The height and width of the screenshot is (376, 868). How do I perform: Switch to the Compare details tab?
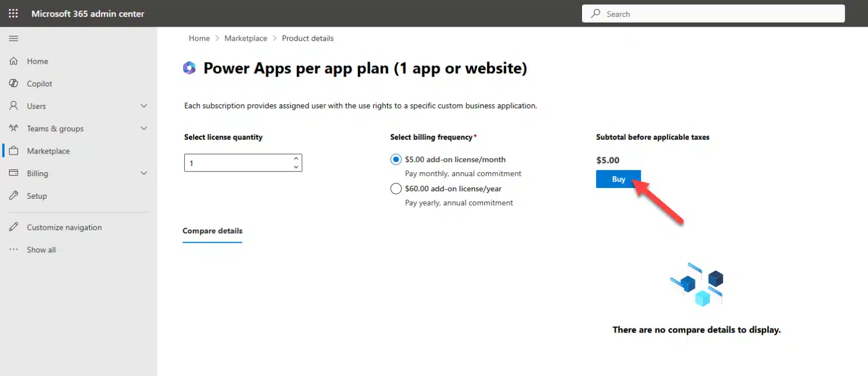pyautogui.click(x=212, y=231)
